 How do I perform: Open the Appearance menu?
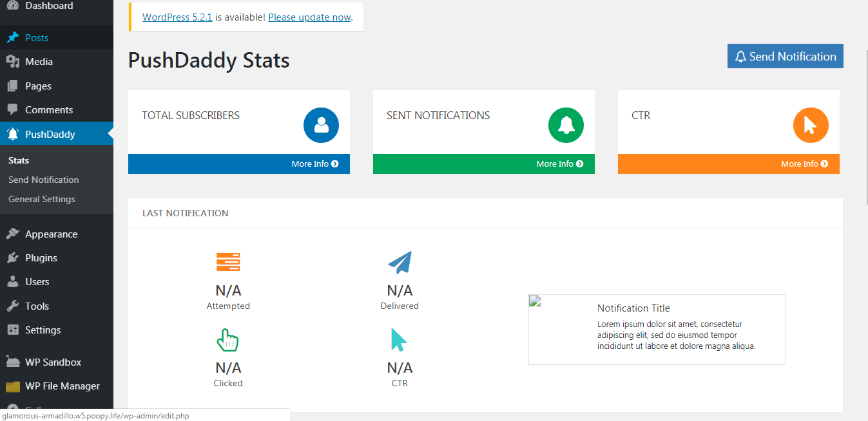pyautogui.click(x=57, y=234)
